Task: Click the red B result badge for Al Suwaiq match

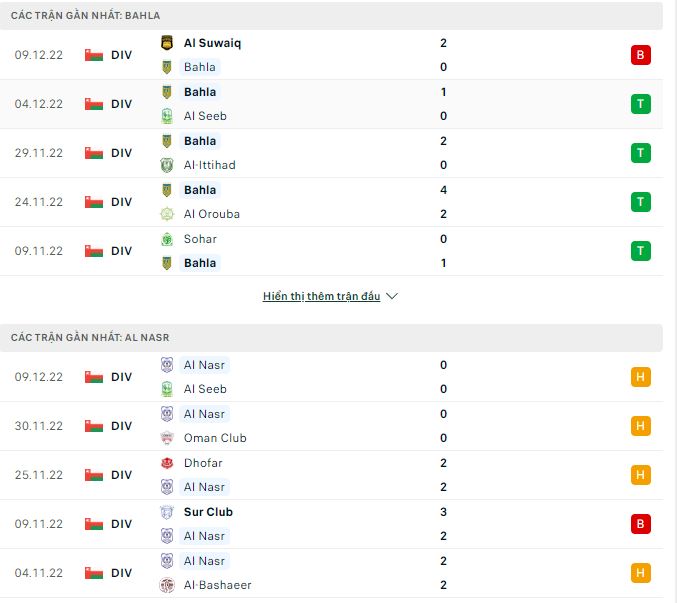Action: [640, 55]
